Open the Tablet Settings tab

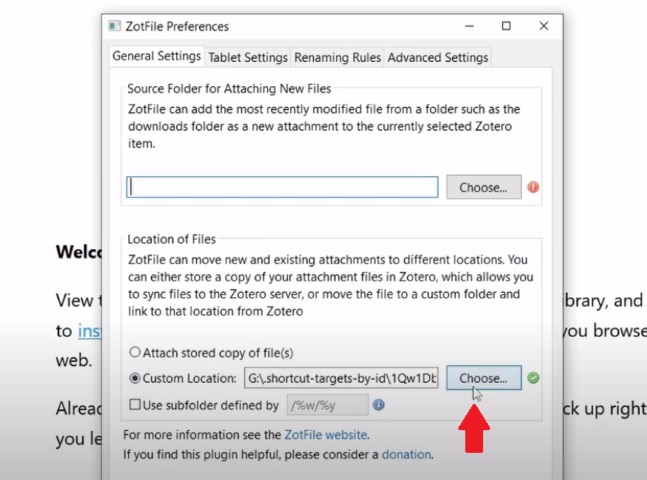(248, 58)
